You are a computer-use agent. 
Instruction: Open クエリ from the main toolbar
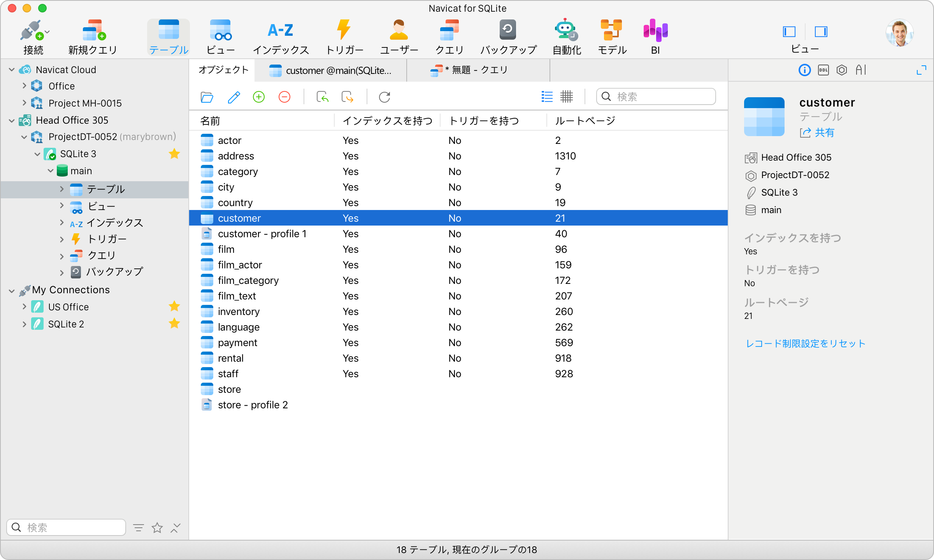tap(449, 37)
